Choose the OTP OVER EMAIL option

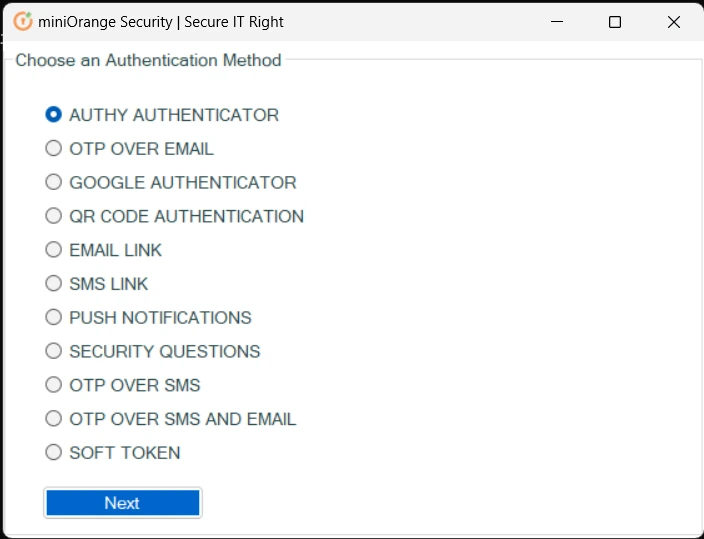[x=53, y=148]
